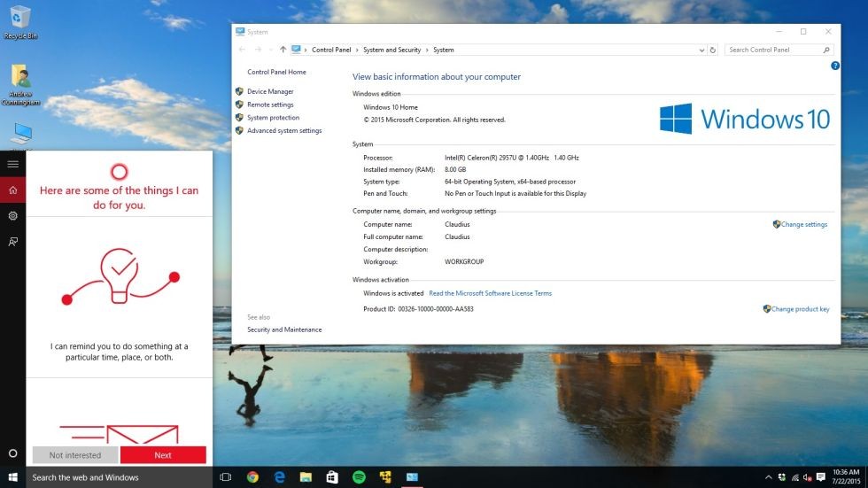Click the taskbar clock and date
Viewport: 868px width, 488px height.
pyautogui.click(x=847, y=477)
